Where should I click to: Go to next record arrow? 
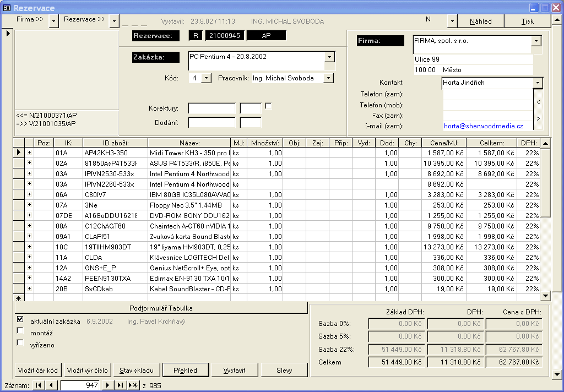tap(108, 385)
